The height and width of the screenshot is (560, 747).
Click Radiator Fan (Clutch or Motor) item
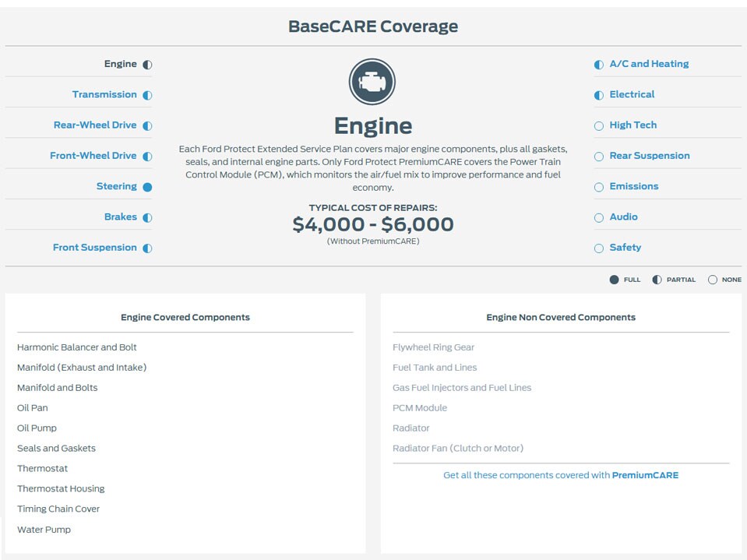coord(458,449)
